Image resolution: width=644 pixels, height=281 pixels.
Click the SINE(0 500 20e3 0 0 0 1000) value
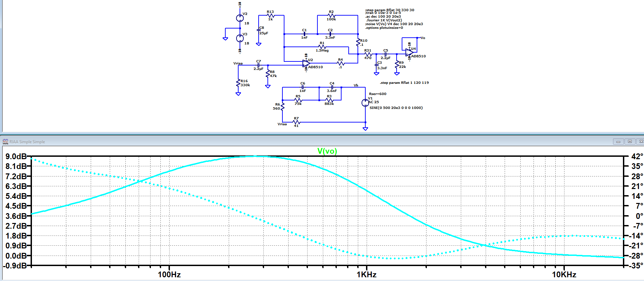coord(396,108)
